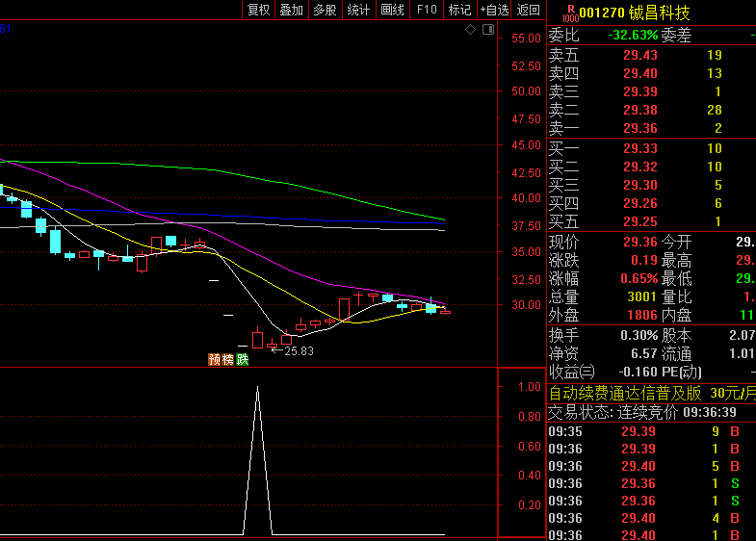
Task: Click the diamond icon at chart top-right
Action: point(470,30)
